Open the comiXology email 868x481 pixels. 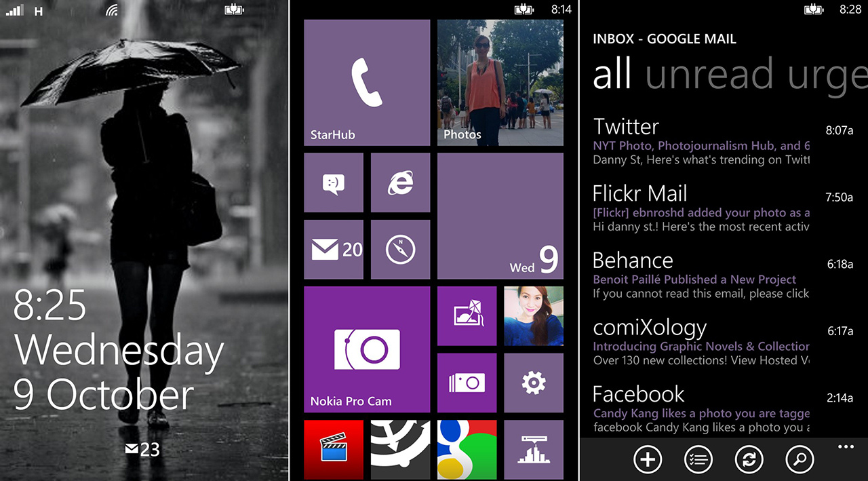724,342
